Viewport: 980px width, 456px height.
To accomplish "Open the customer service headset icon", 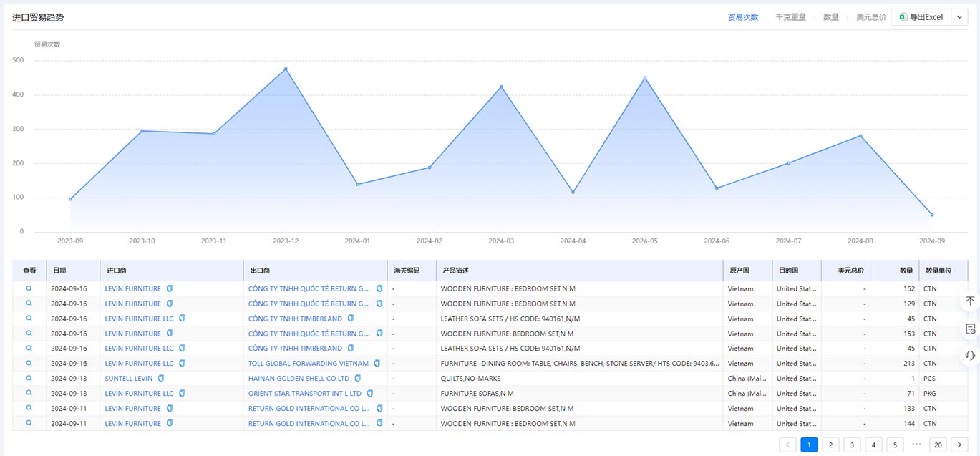I will click(970, 355).
